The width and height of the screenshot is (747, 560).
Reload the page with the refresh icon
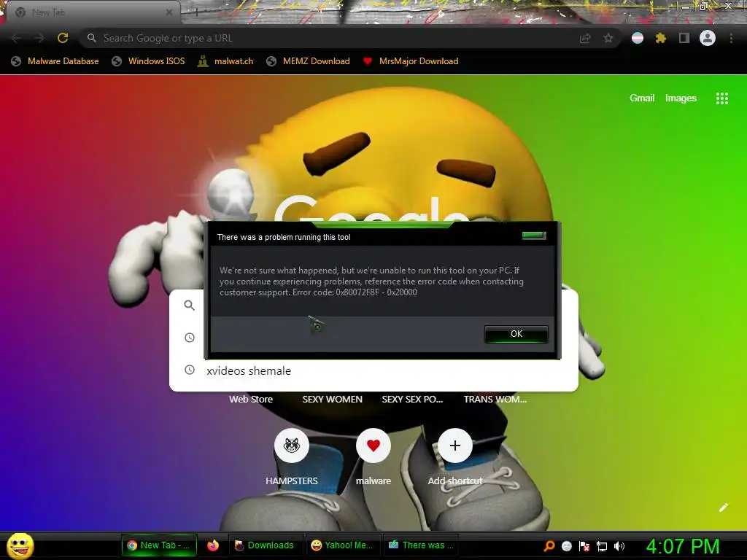pos(63,38)
